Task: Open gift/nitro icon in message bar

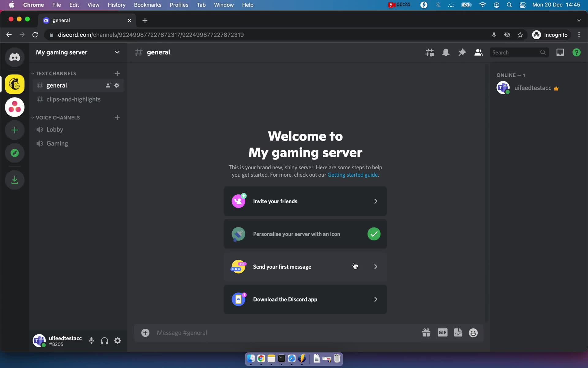Action: (x=426, y=332)
